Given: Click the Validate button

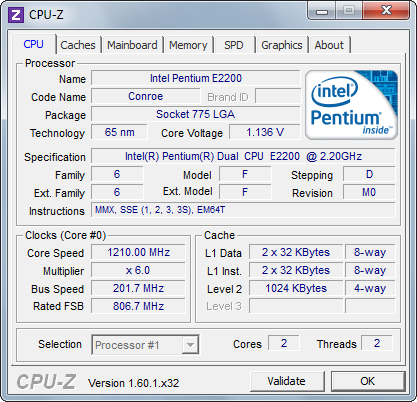Looking at the screenshot, I should point(287,381).
